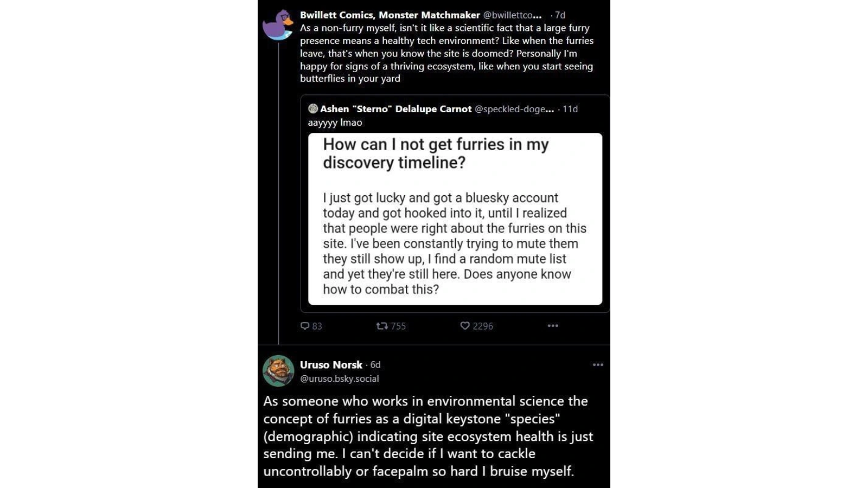Open the Uruso Norsk display name
The image size is (868, 488).
pos(331,365)
